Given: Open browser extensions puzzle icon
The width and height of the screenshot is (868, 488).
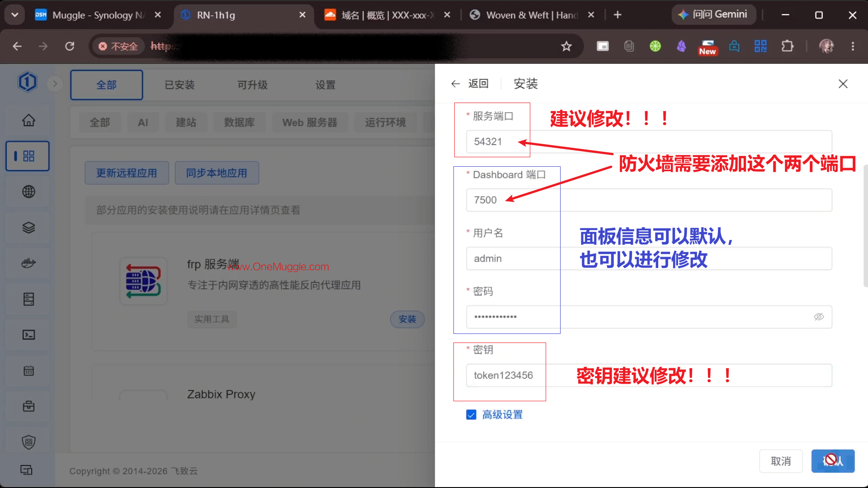Looking at the screenshot, I should [x=787, y=46].
